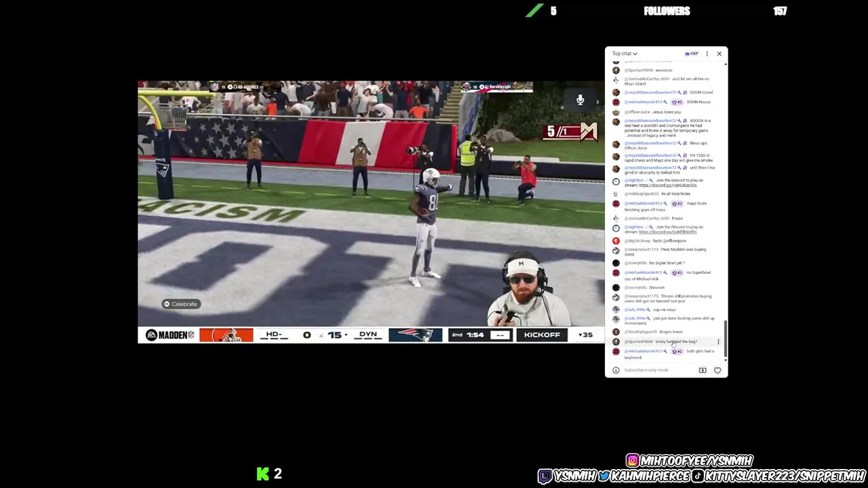The height and width of the screenshot is (488, 868).
Task: Click the 2nd 1:54 game clock
Action: (x=468, y=335)
